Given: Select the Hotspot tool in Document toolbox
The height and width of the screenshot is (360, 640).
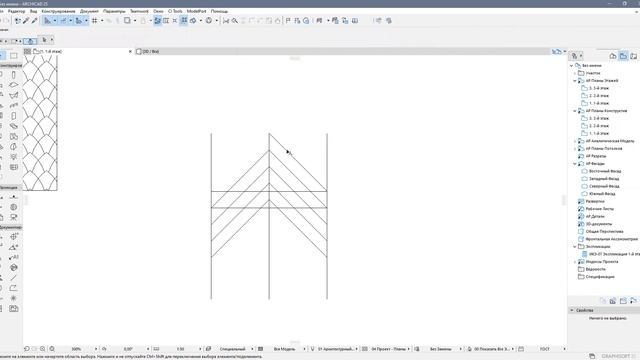Looking at the screenshot, I should coord(13,298).
